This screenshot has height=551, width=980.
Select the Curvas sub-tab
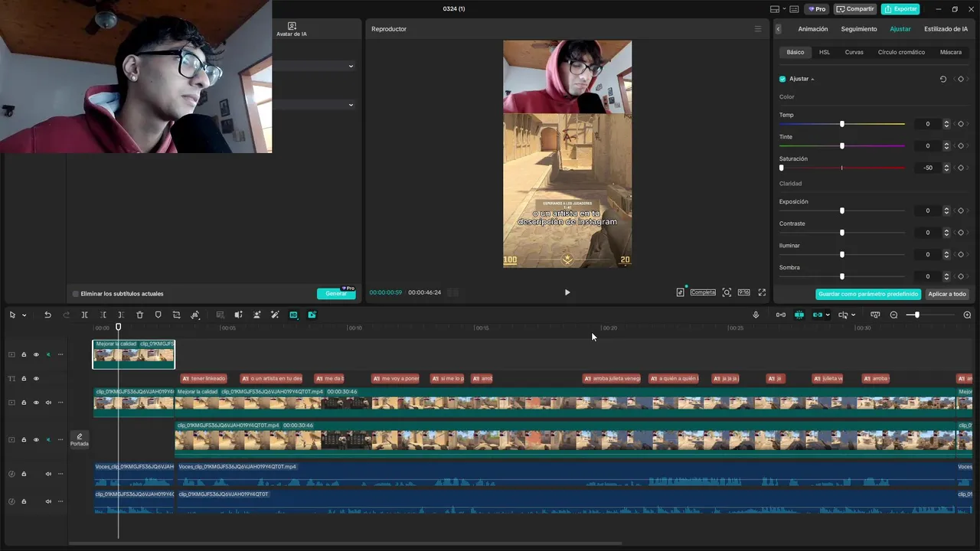pos(854,52)
